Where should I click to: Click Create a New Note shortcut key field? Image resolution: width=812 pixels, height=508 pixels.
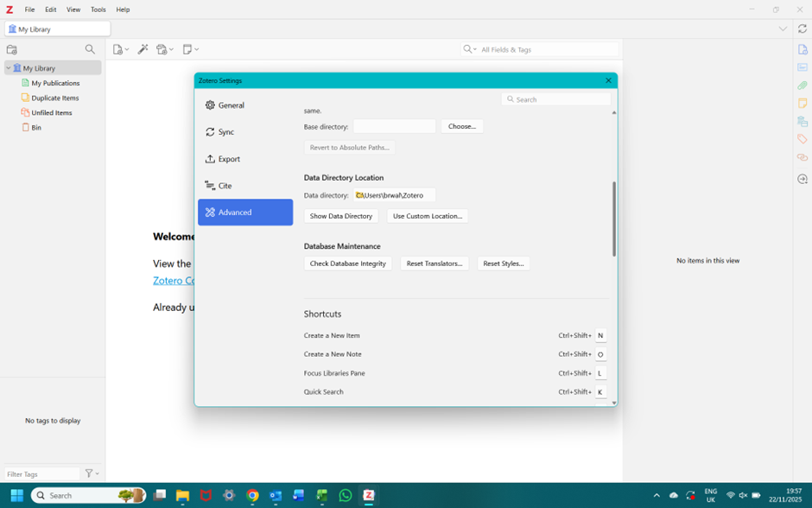600,354
